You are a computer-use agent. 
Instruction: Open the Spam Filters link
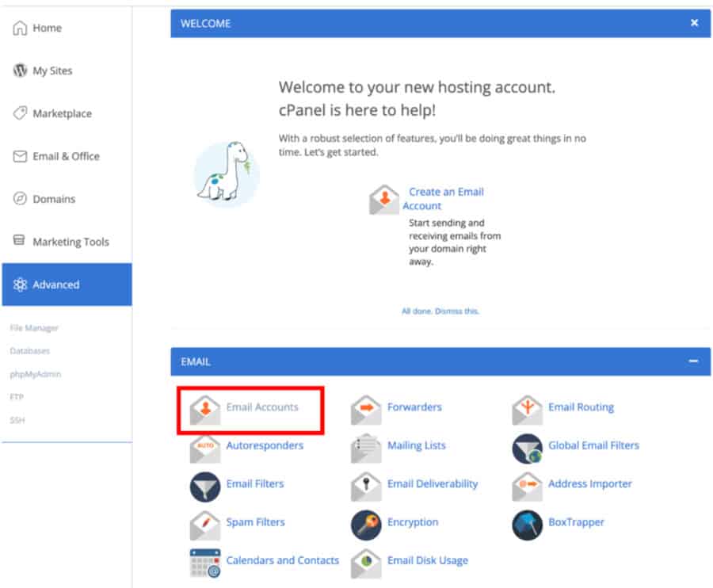[x=256, y=522]
